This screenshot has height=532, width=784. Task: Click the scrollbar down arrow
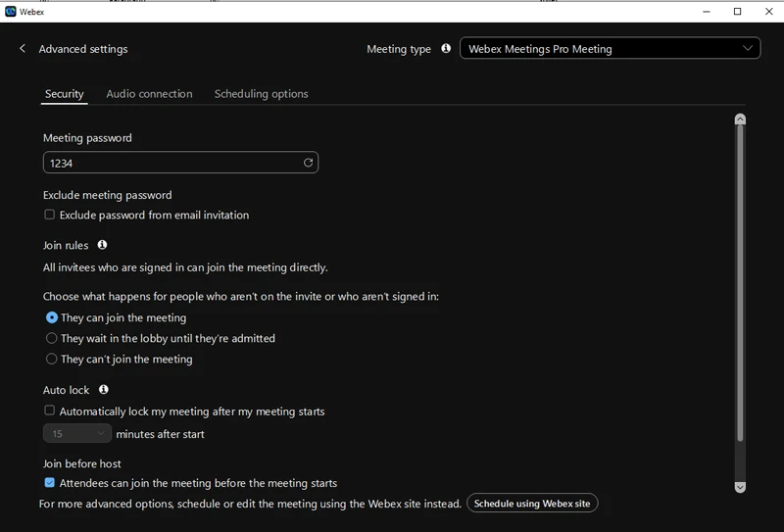coord(740,487)
